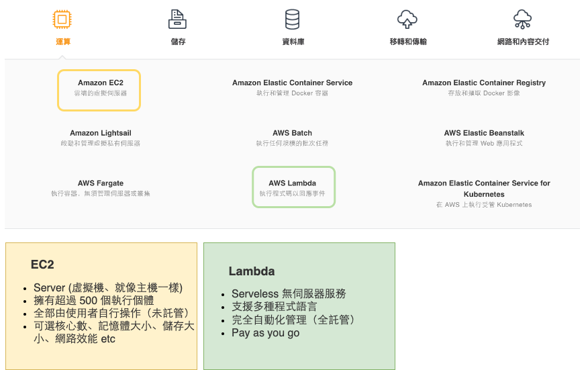This screenshot has width=588, height=370.
Task: Open the AWS Lambda service link
Action: pos(292,183)
